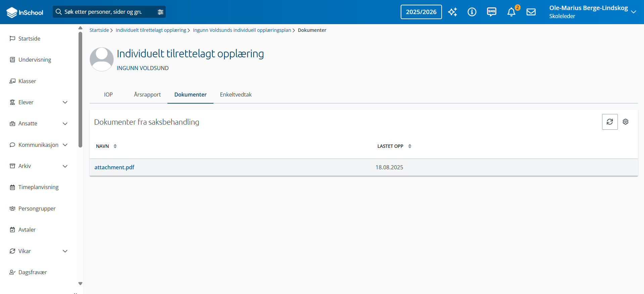Go to Startside in sidebar
Screen dimensions: 644x294
pyautogui.click(x=29, y=39)
